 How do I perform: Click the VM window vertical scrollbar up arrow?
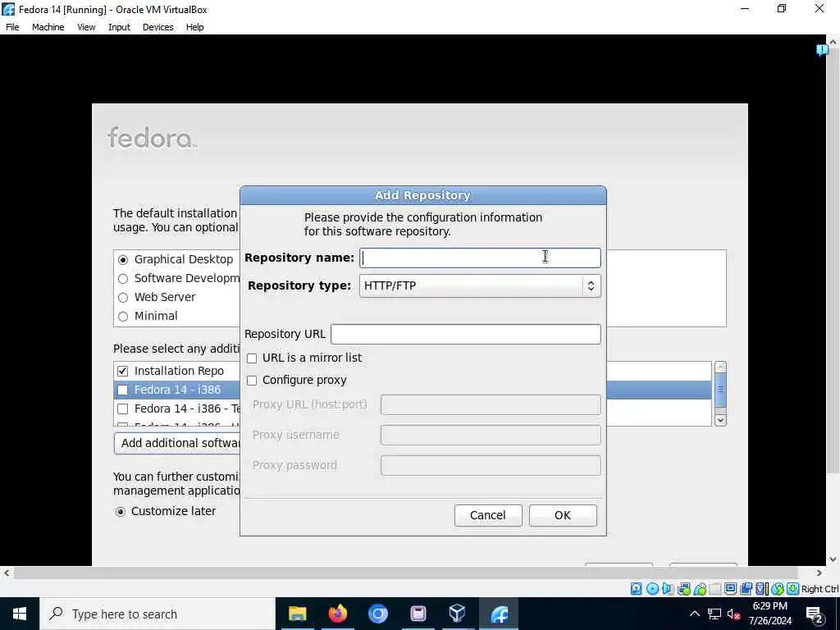pyautogui.click(x=833, y=41)
